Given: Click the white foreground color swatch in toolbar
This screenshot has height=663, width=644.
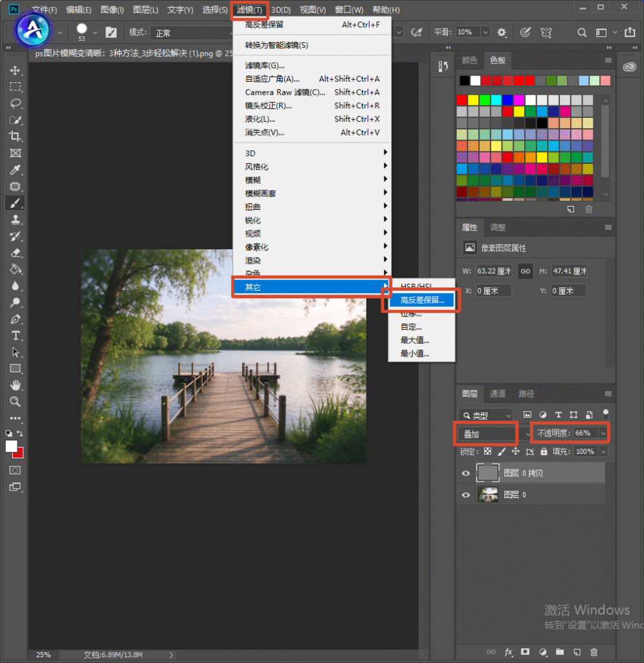Looking at the screenshot, I should coord(12,446).
